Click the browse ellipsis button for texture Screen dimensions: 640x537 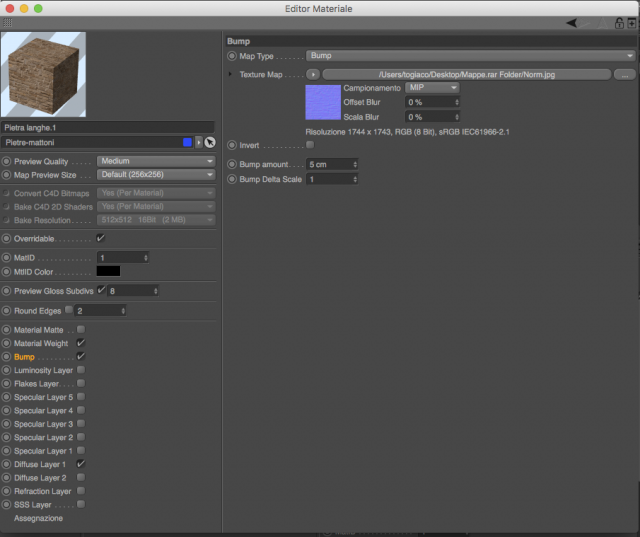(x=624, y=75)
